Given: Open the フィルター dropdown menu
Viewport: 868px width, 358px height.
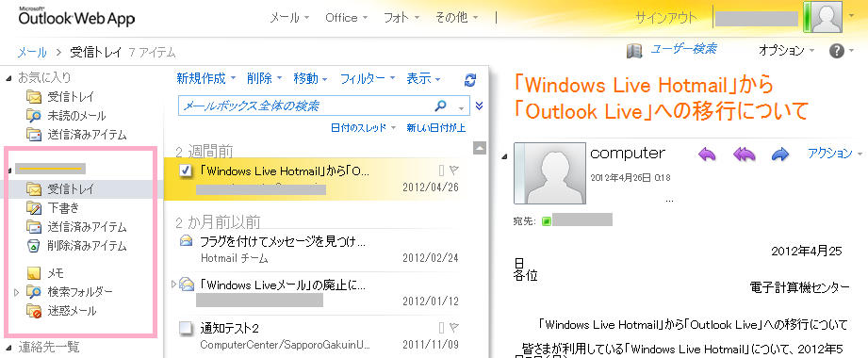Looking at the screenshot, I should click(x=368, y=79).
